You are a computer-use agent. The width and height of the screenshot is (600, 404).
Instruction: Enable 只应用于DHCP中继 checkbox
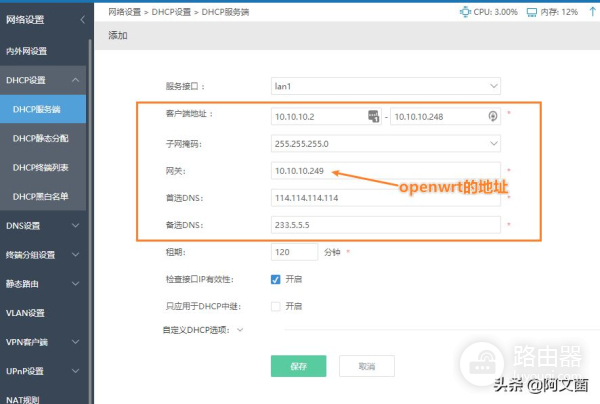pos(276,306)
